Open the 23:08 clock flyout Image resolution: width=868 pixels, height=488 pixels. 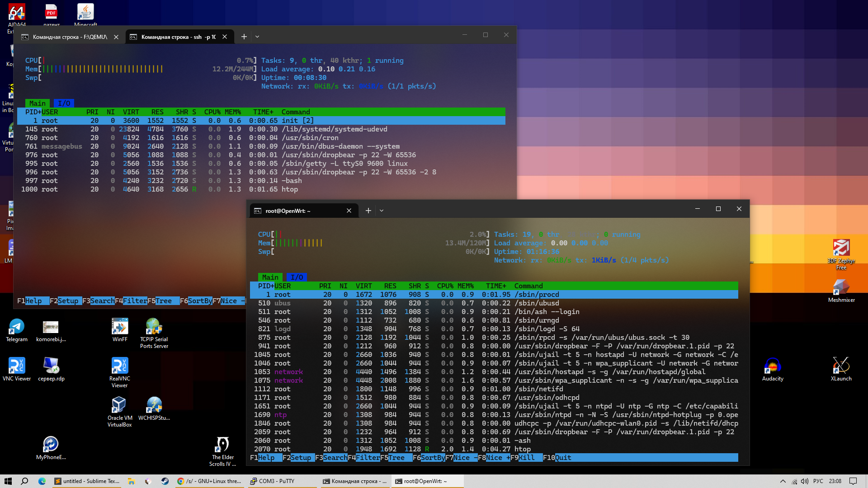tap(835, 481)
